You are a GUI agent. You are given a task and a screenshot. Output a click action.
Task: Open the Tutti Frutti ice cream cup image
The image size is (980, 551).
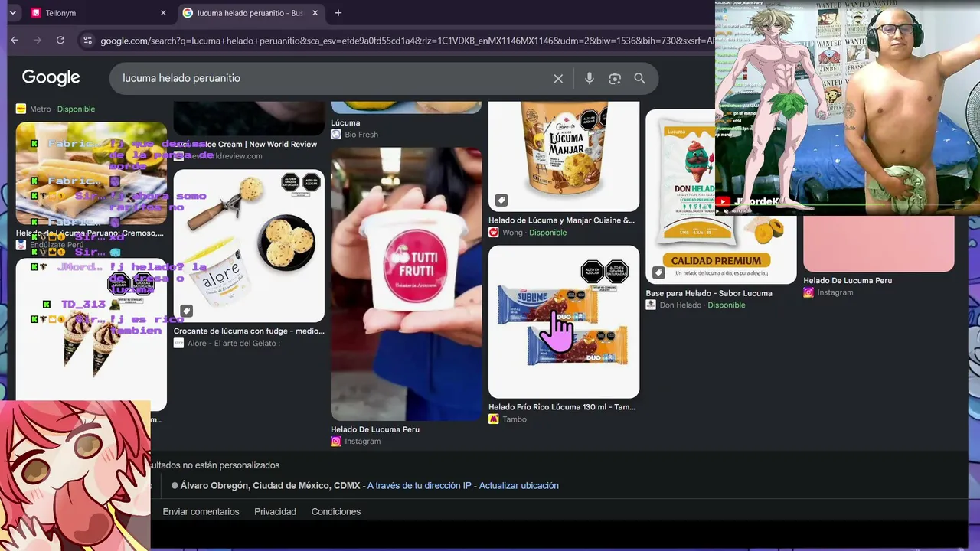pos(407,284)
